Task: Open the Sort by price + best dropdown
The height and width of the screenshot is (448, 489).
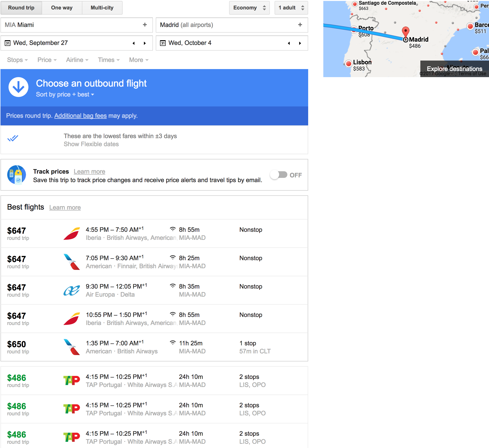Action: [65, 95]
